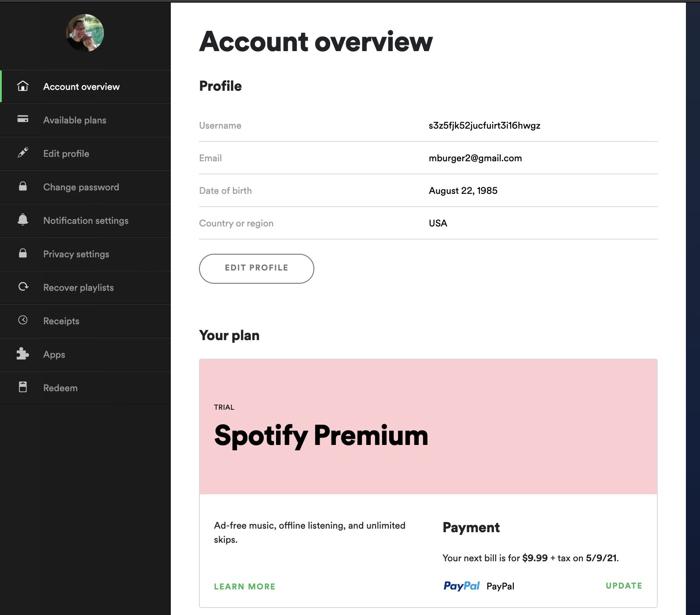Click the circular arrow Recover playlists icon
Screen dimensions: 700x615
click(23, 287)
